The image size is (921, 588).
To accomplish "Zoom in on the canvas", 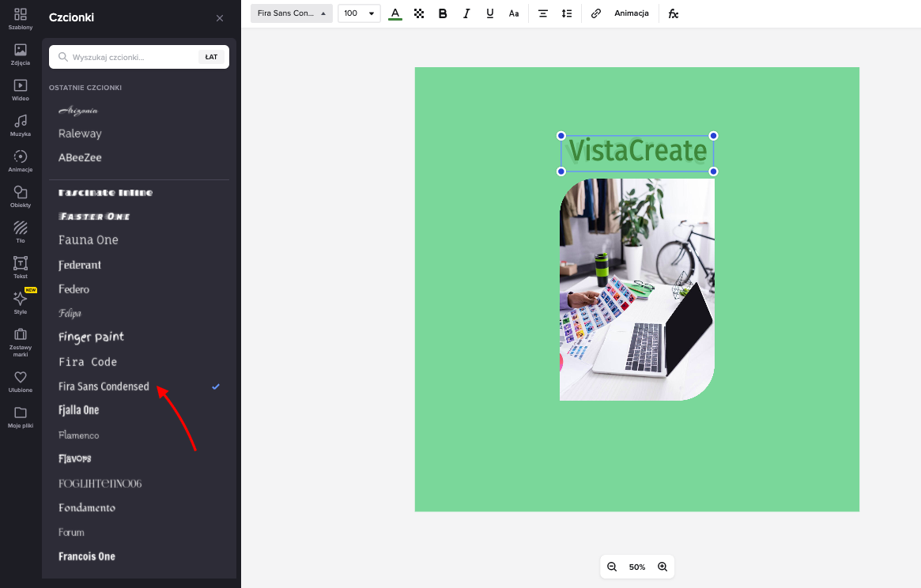I will [662, 567].
